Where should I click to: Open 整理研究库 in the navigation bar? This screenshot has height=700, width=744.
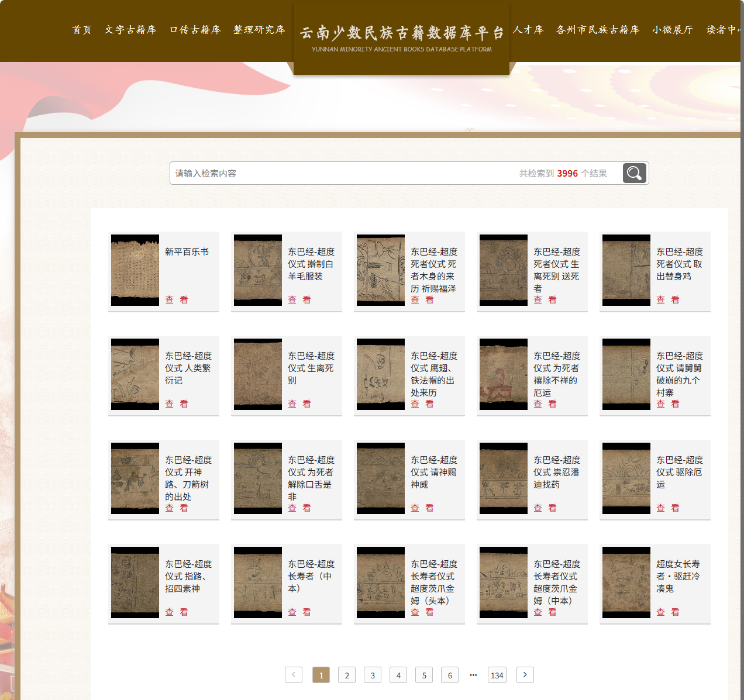pyautogui.click(x=259, y=30)
